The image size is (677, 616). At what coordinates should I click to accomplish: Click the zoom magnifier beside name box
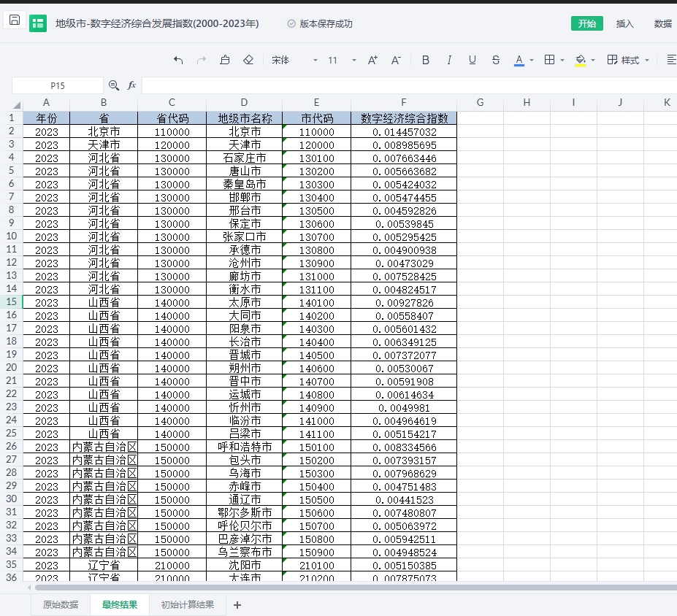click(114, 85)
